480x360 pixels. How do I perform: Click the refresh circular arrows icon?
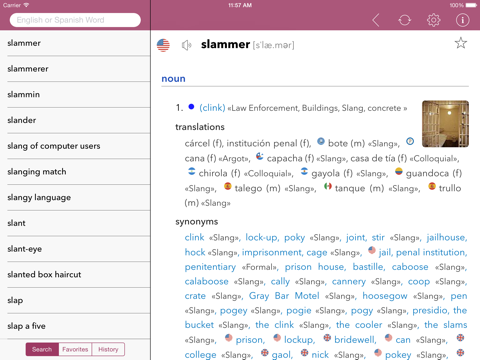point(404,20)
